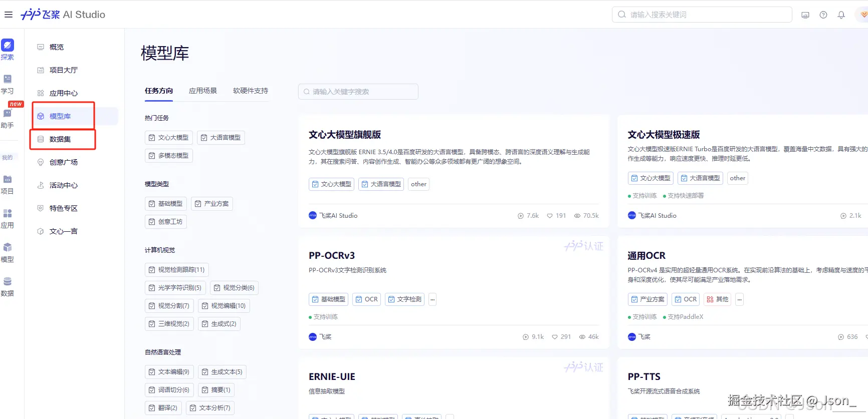The image size is (868, 419).
Task: Check the 产业方案 filter under 模型类型
Action: coord(212,204)
